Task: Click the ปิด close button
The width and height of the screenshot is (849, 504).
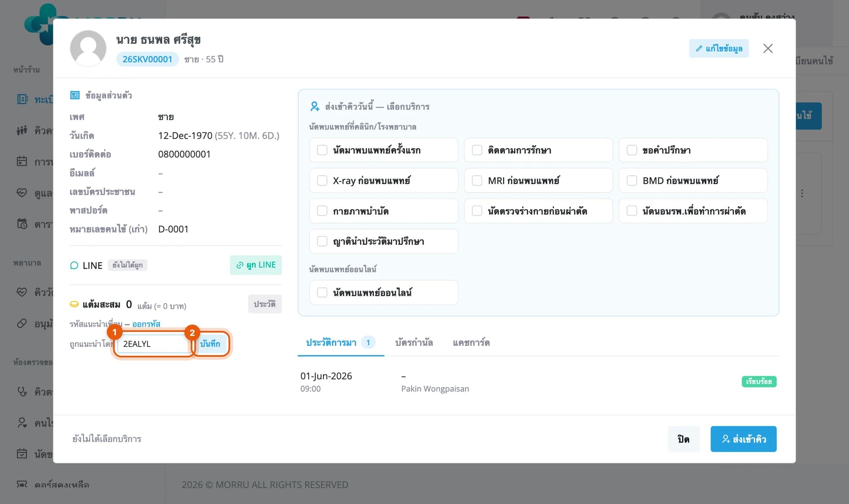Action: point(683,439)
